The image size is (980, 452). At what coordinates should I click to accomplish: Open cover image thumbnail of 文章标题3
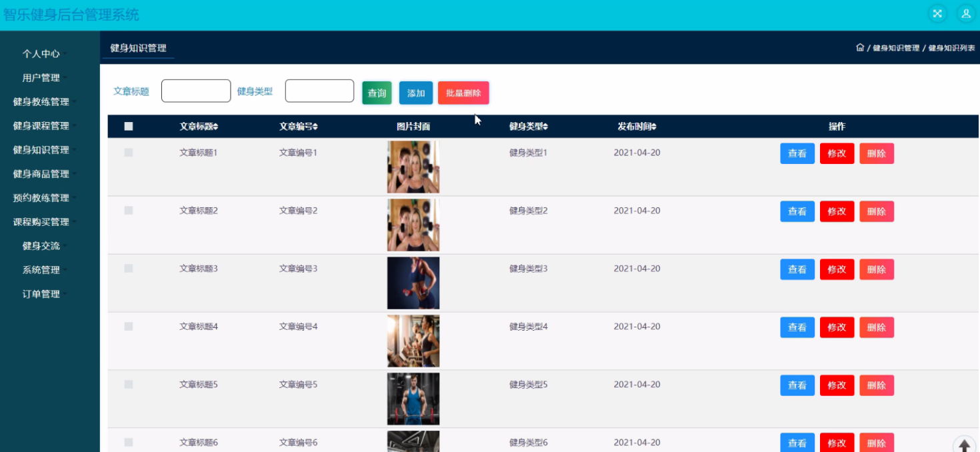pyautogui.click(x=413, y=283)
